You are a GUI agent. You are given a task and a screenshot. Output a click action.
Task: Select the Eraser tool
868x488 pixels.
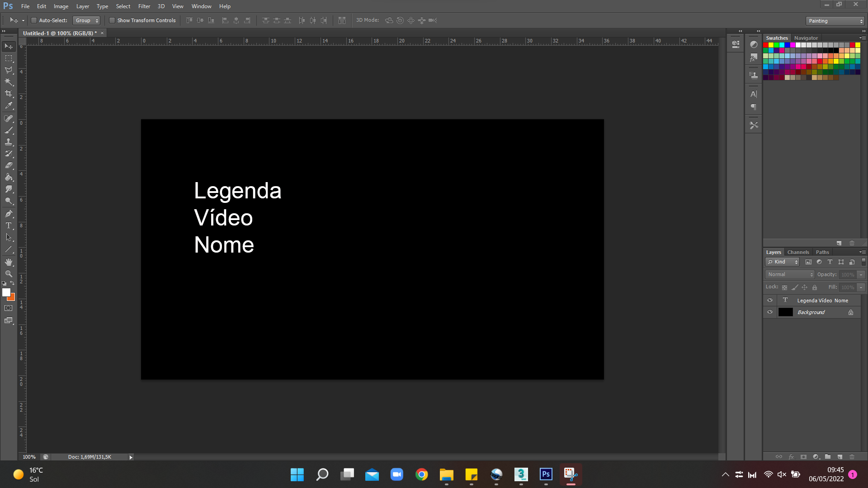coord(9,165)
